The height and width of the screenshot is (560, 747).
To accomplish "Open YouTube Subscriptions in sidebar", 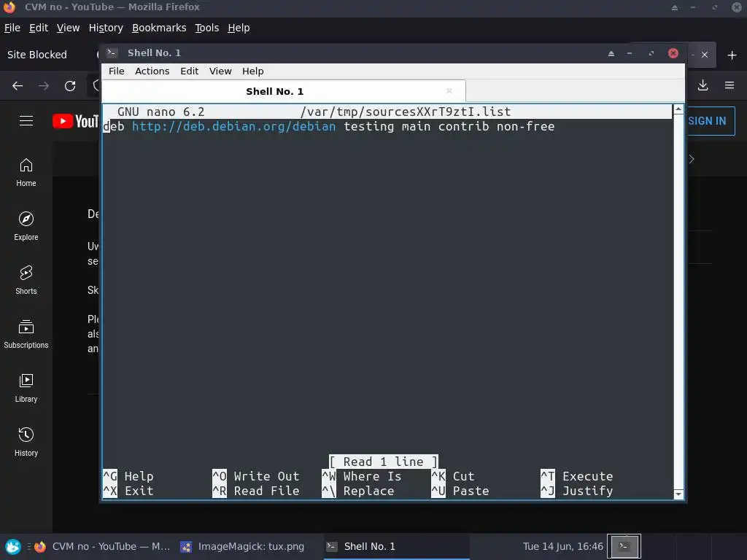I will [26, 334].
